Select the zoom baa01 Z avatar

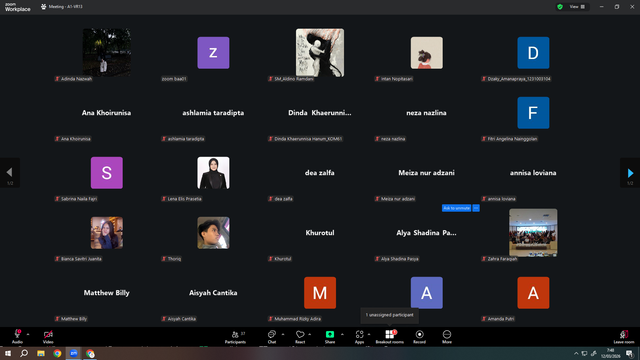[x=213, y=53]
